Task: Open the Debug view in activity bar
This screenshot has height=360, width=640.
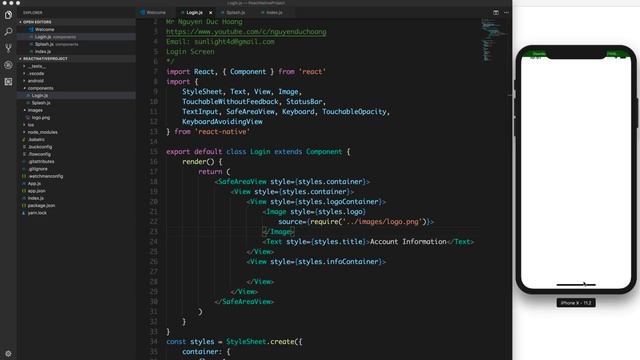Action: pyautogui.click(x=8, y=65)
